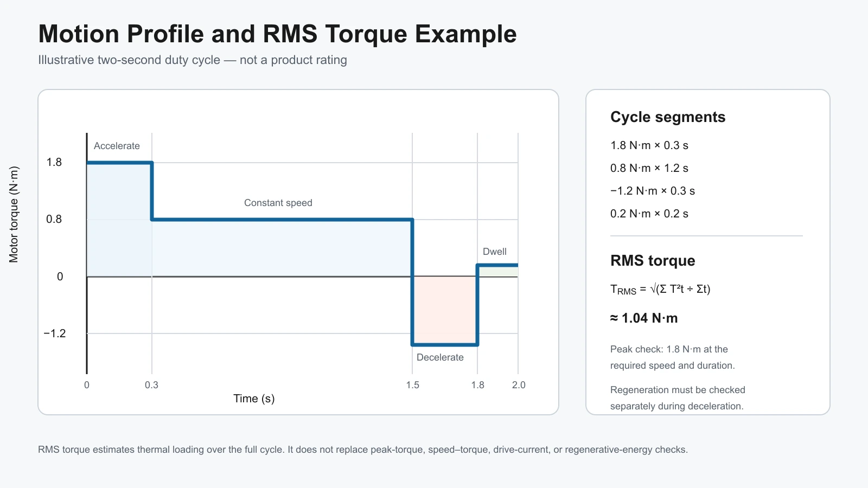This screenshot has width=868, height=488.
Task: Click the TRMS formula line
Action: (660, 290)
